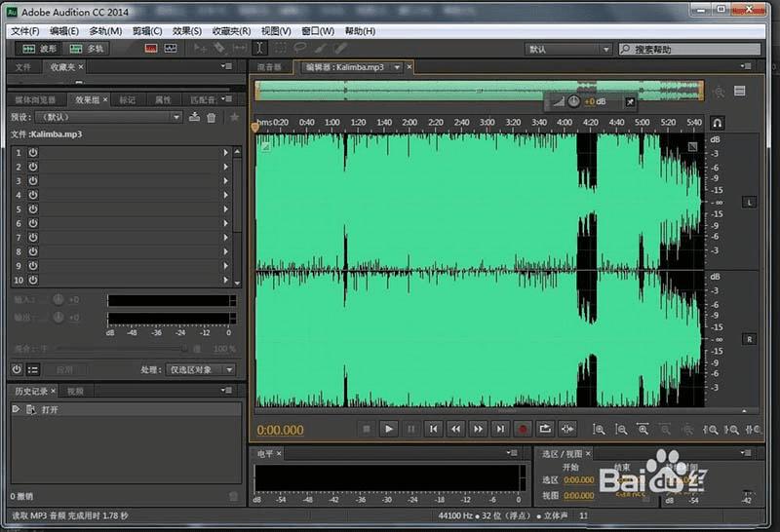Switch to 多轨 multitrack view
Screen dimensions: 780x532
[x=87, y=48]
